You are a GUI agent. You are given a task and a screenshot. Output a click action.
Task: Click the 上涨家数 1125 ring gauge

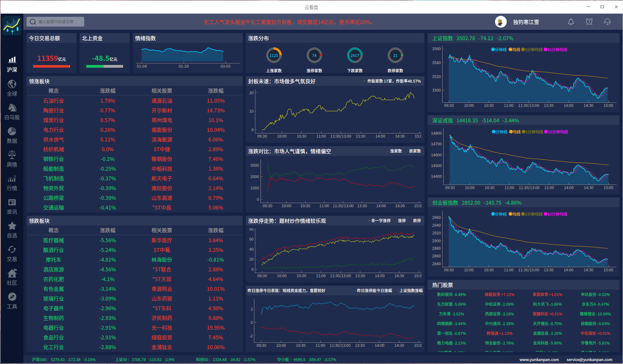pyautogui.click(x=274, y=56)
